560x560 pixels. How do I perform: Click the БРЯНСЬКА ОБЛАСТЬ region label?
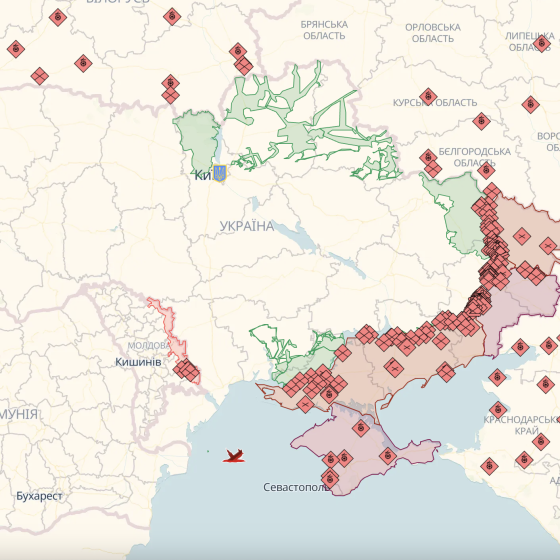tap(324, 30)
